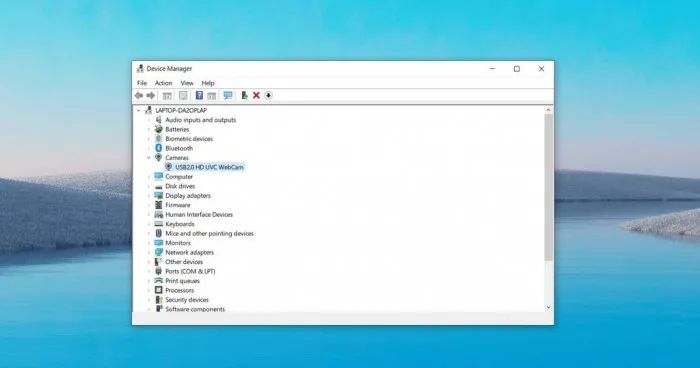Go back with the toolbar Back arrow

[x=139, y=96]
